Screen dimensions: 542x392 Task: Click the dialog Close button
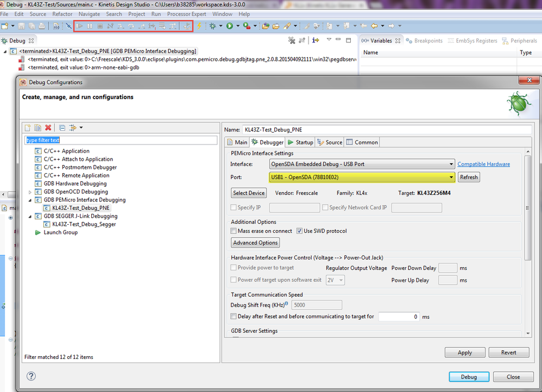(513, 377)
